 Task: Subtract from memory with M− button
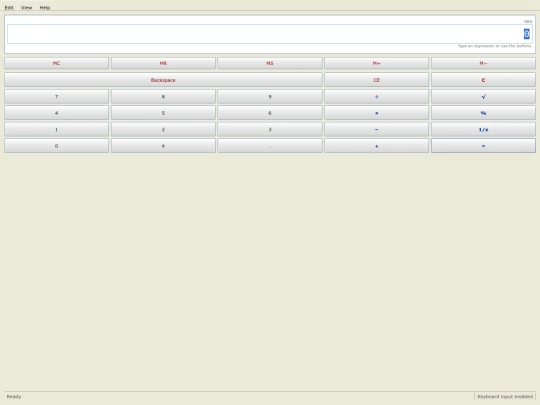tap(483, 63)
